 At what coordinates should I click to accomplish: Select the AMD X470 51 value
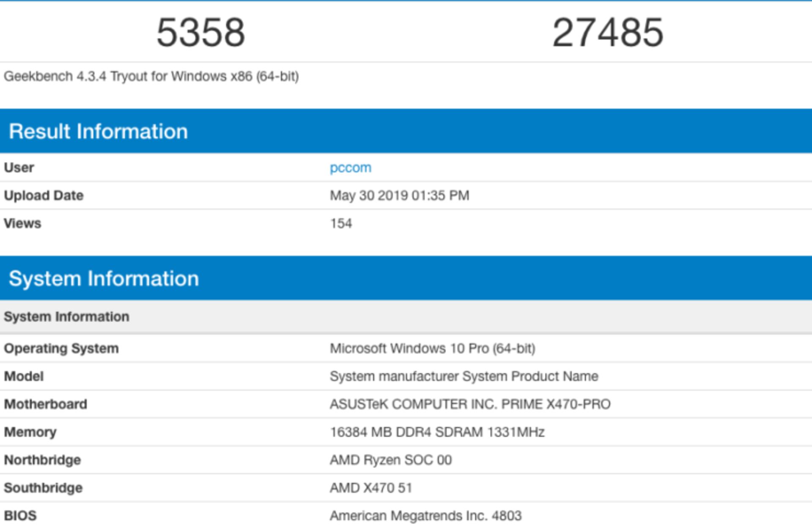tap(371, 487)
